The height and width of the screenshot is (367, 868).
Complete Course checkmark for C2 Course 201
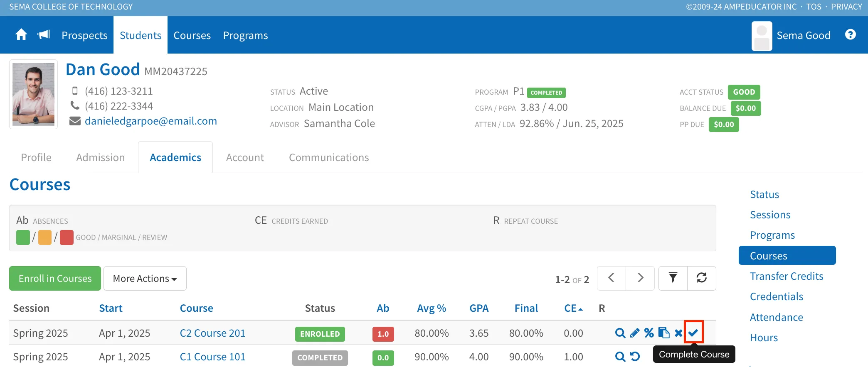click(693, 333)
